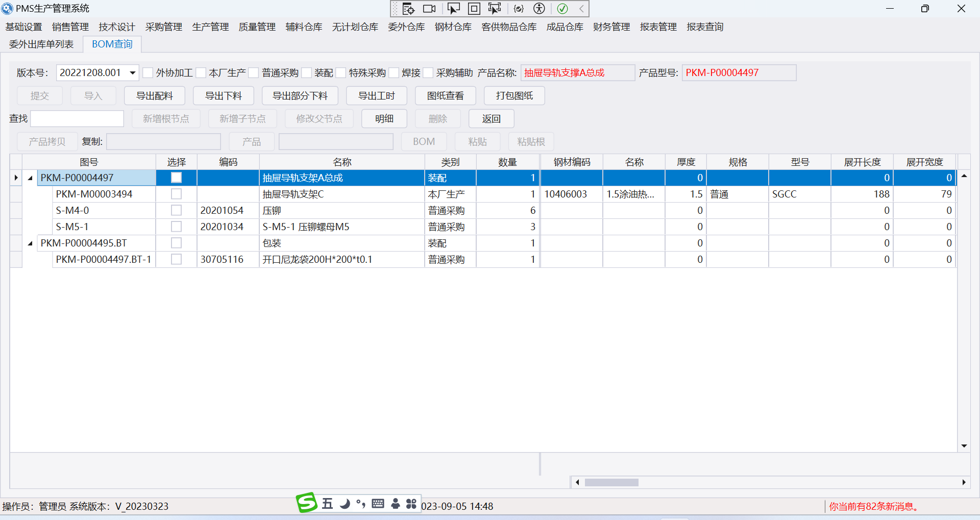Click the 返回 button
This screenshot has width=980, height=520.
point(492,119)
